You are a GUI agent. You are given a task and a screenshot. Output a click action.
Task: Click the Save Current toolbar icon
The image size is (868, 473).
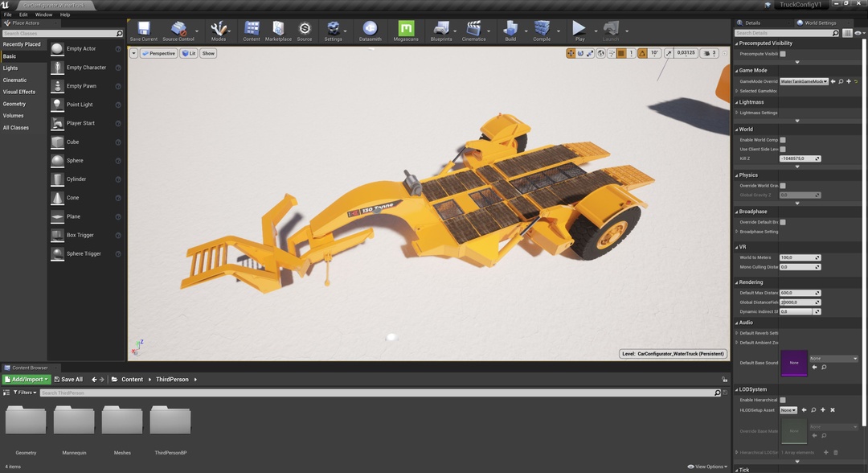[143, 30]
